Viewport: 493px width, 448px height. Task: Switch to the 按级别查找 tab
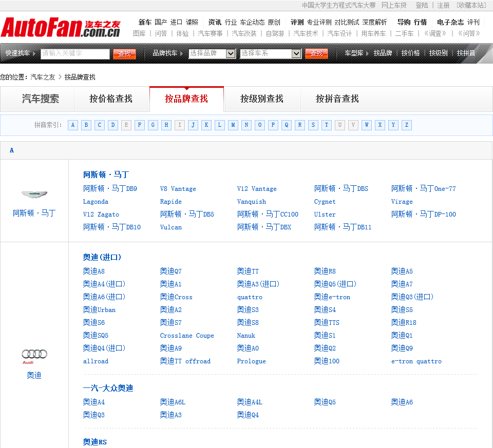pyautogui.click(x=262, y=99)
